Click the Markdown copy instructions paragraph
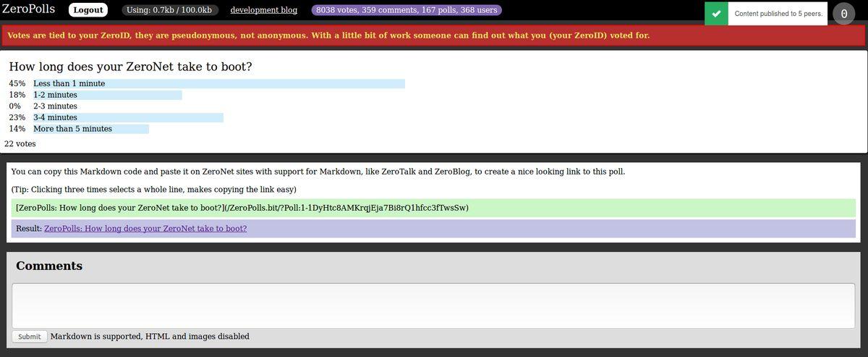Screen dimensions: 868x357 (318, 172)
